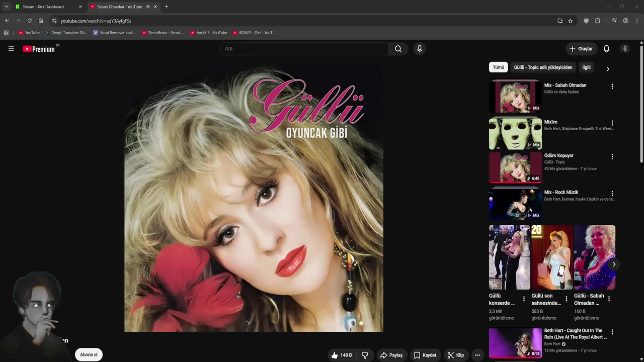Open options for Güllü son sahnesinde short
Viewport: 644px width, 362px height.
tap(566, 299)
